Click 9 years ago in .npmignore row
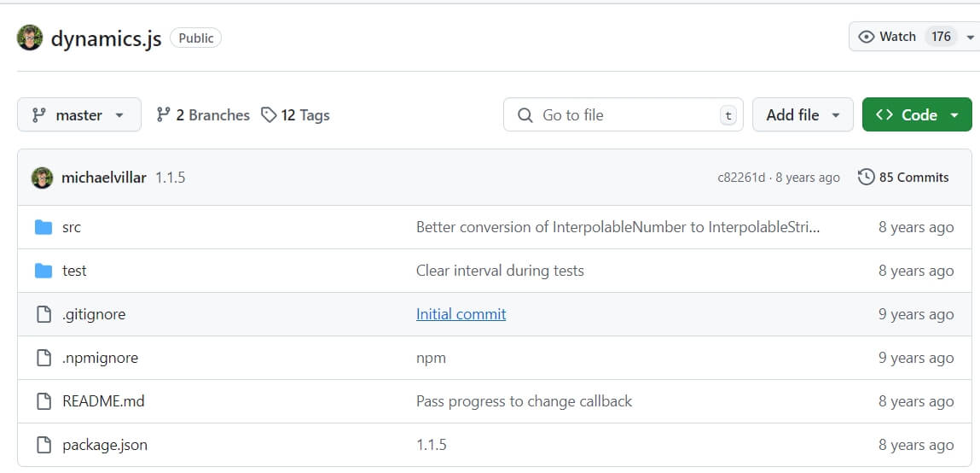Screen dimensions: 980x473 click(x=916, y=358)
